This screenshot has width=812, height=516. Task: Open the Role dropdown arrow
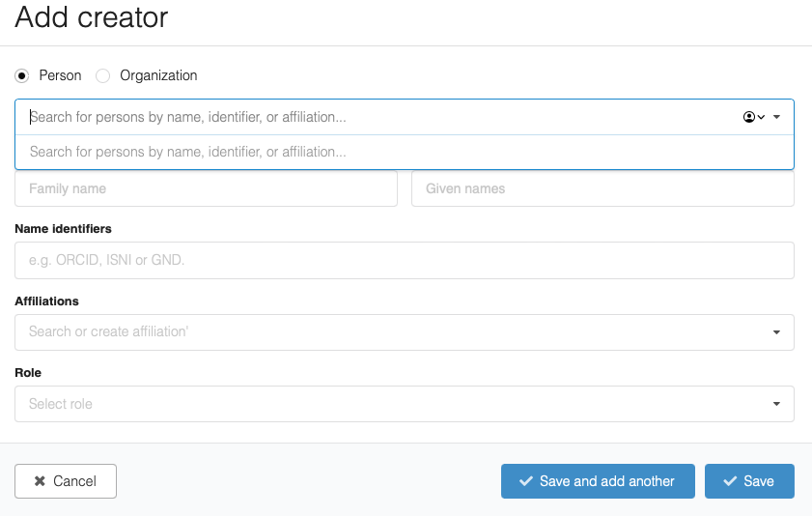776,404
